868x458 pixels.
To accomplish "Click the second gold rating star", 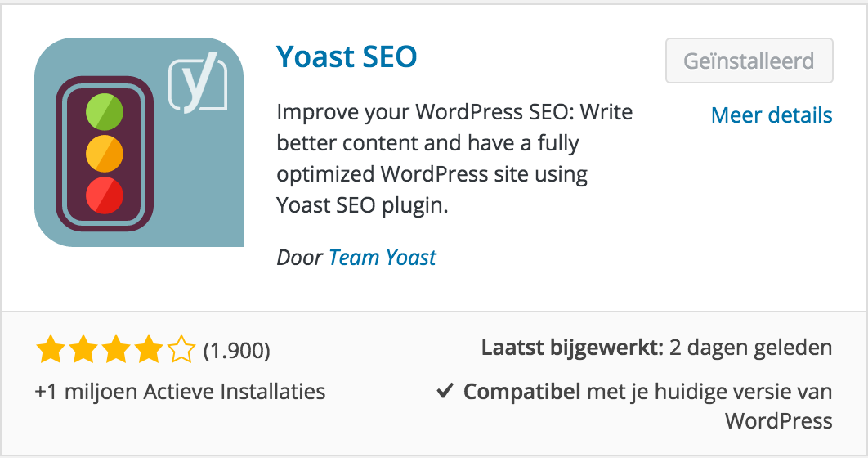I will (x=83, y=349).
